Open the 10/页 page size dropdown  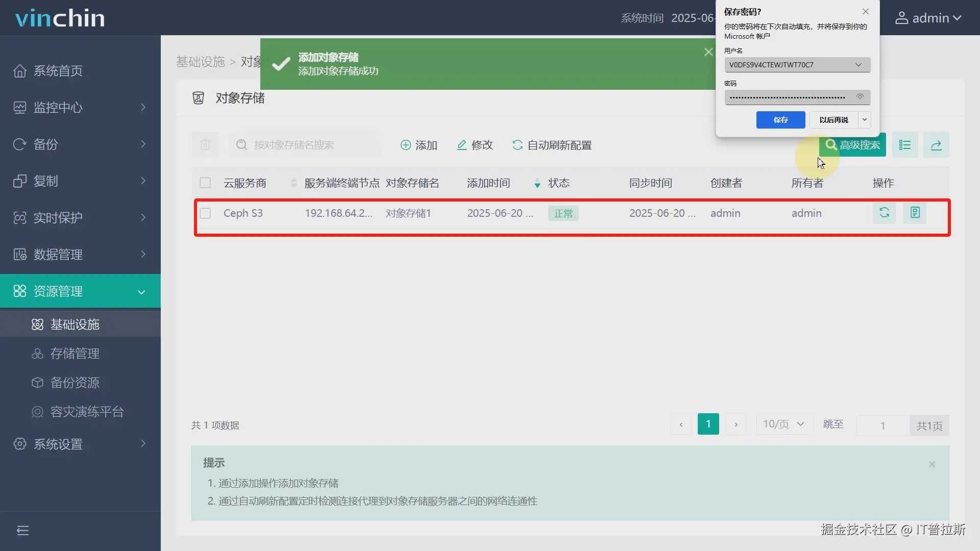[784, 424]
